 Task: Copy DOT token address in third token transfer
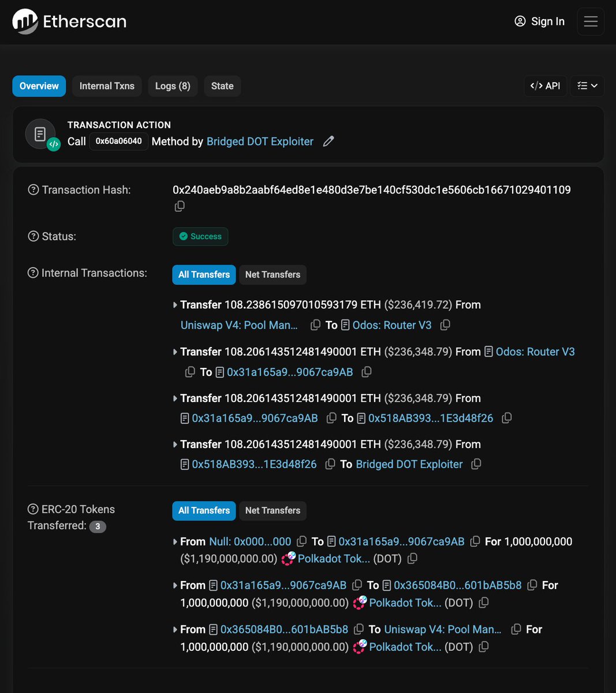484,647
